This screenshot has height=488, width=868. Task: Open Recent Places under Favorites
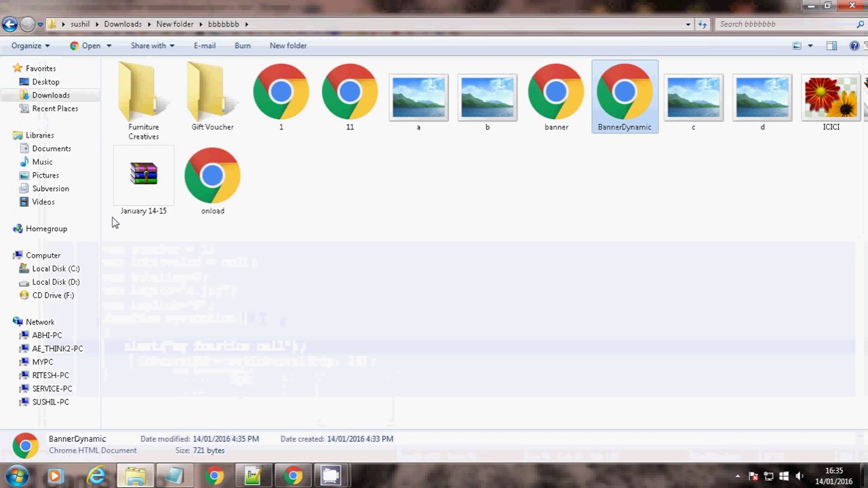[55, 108]
